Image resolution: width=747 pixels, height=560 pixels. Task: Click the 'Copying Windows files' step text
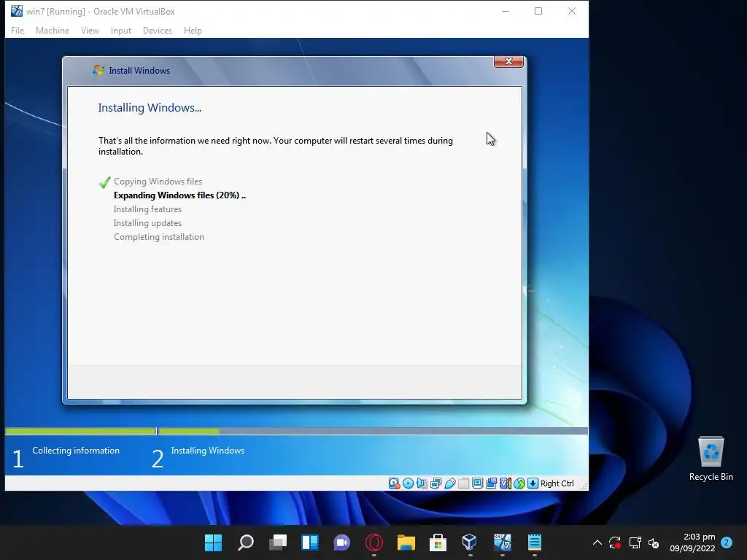[x=158, y=182]
